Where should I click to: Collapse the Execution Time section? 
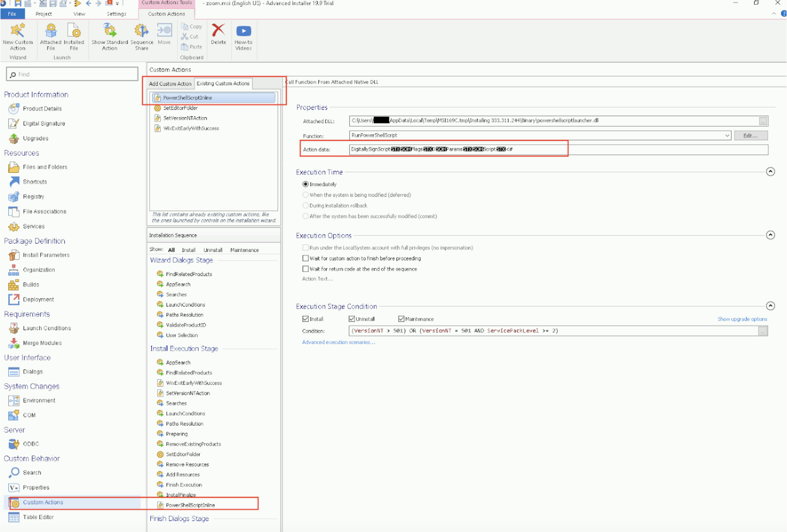coord(770,172)
